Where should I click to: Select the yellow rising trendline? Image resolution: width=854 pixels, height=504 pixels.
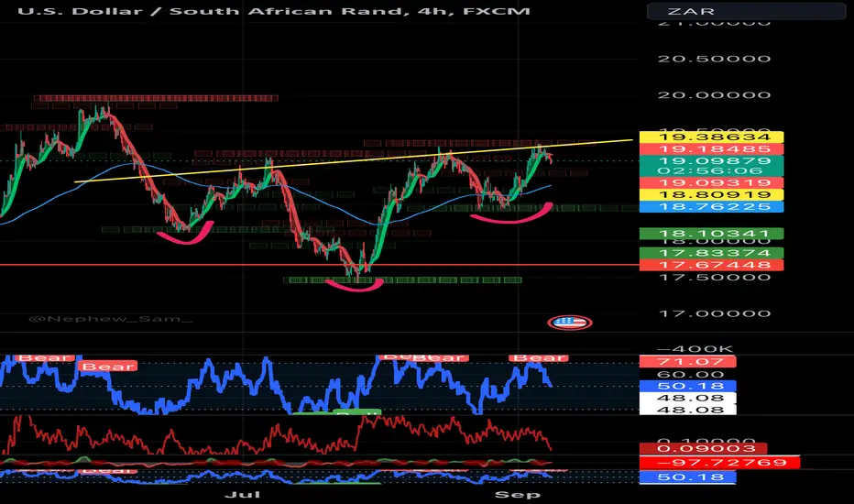353,160
